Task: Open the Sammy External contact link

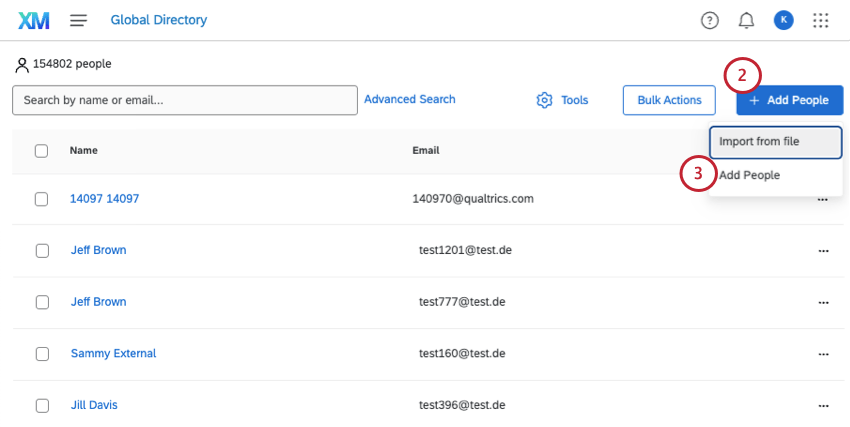Action: coord(113,353)
